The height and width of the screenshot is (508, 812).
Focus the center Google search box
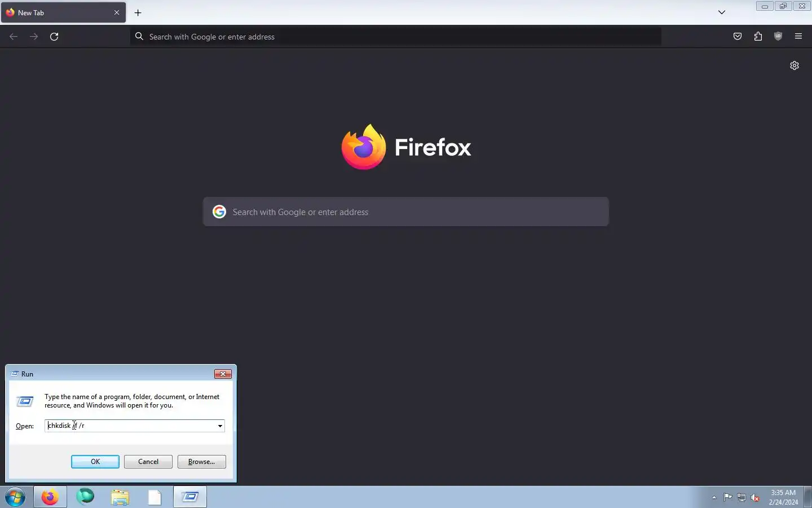406,212
